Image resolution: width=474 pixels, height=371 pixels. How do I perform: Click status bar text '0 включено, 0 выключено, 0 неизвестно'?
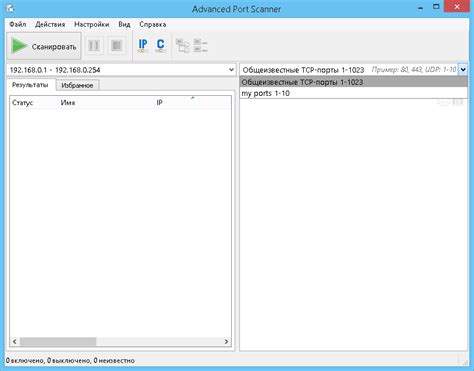pyautogui.click(x=70, y=360)
